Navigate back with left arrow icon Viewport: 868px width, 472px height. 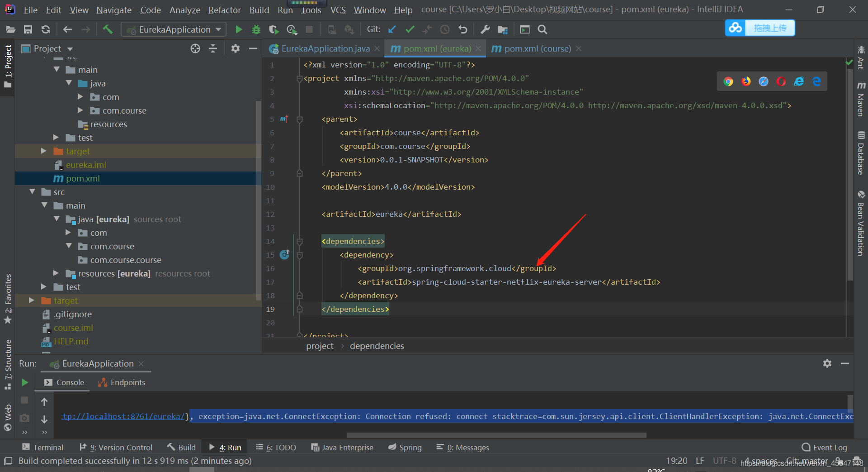[68, 29]
